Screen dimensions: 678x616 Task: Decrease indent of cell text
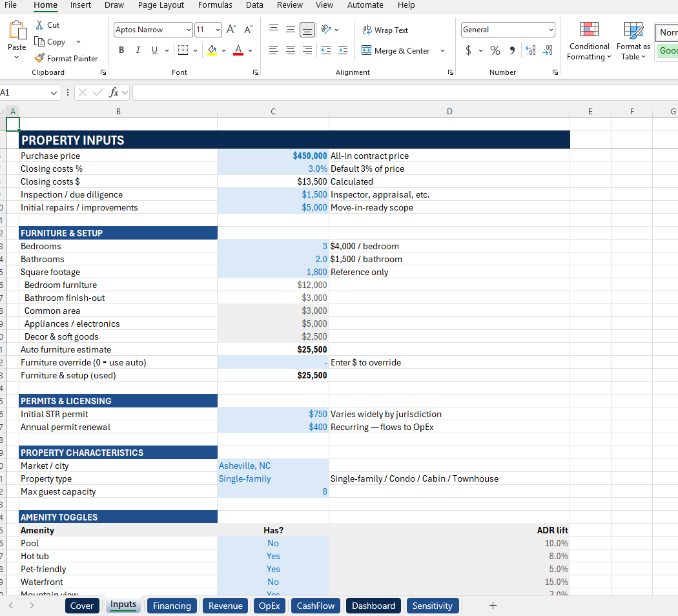click(326, 50)
